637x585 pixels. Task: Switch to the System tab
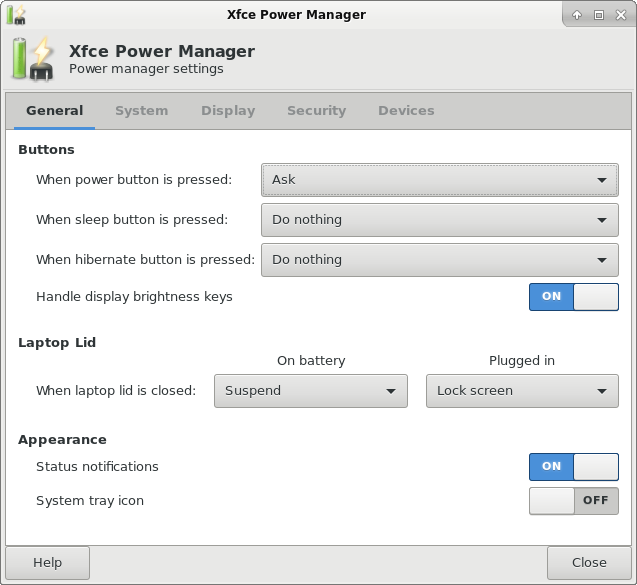pos(141,111)
